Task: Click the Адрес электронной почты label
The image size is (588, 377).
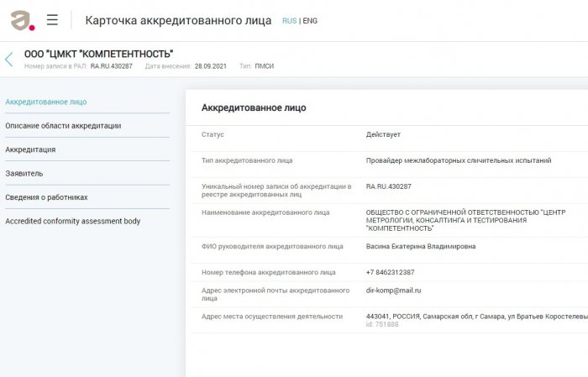Action: pos(276,295)
